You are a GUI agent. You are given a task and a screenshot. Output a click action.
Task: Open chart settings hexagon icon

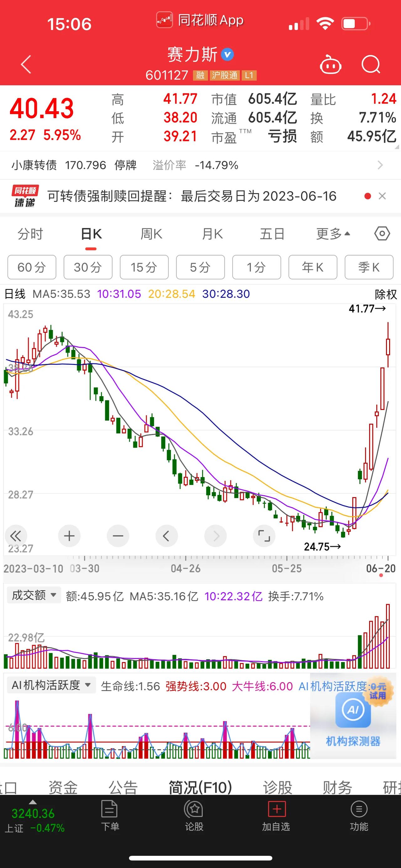(382, 234)
